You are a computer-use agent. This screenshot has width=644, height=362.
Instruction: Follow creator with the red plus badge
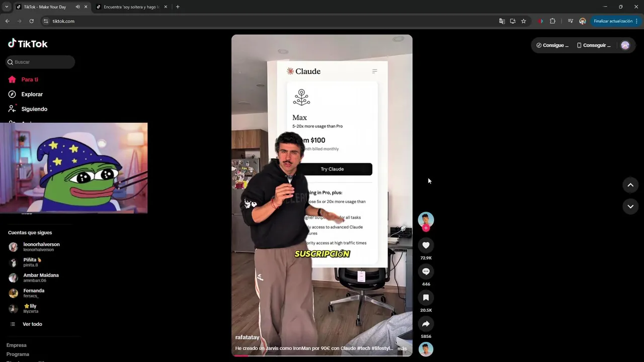click(426, 228)
